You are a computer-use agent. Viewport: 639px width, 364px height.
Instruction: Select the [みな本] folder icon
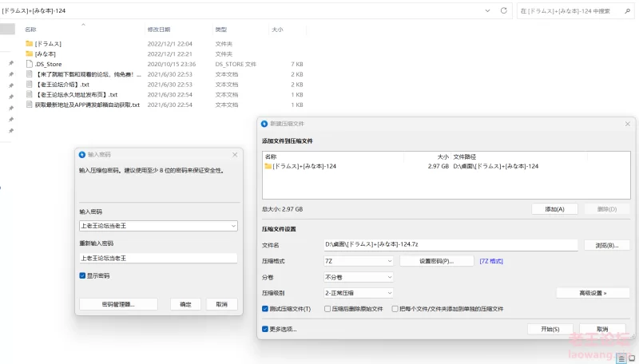tap(30, 53)
